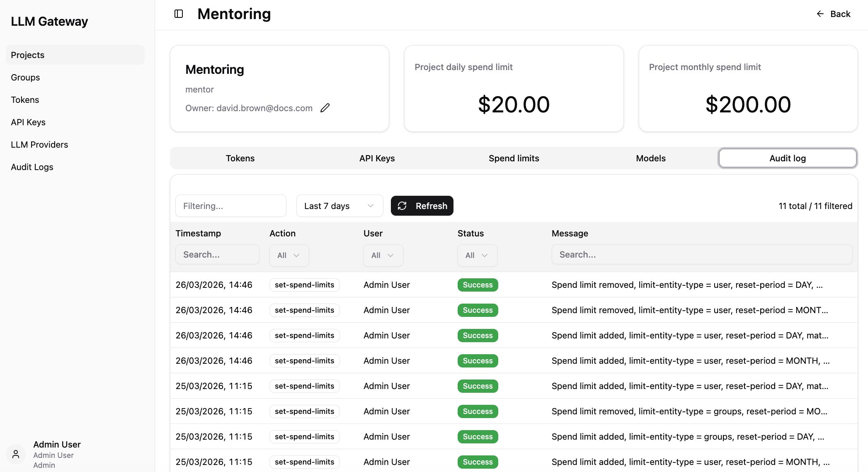
Task: Open Tokens in the sidebar
Action: pos(75,100)
